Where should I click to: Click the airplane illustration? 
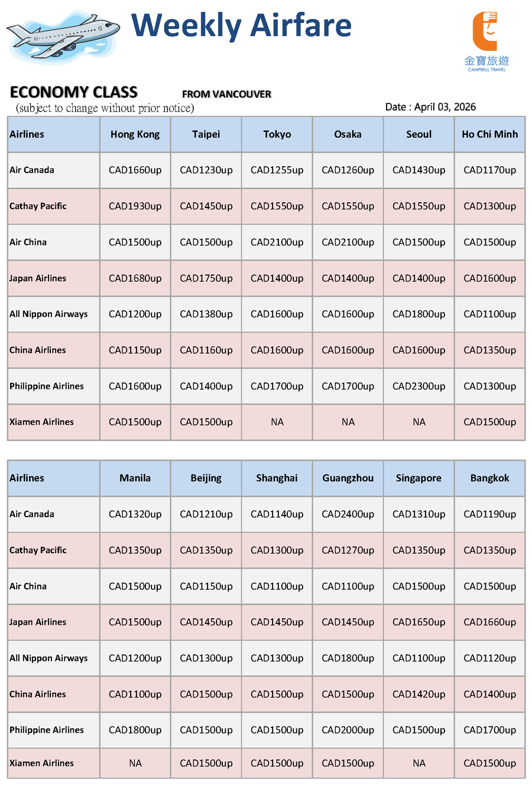62,37
